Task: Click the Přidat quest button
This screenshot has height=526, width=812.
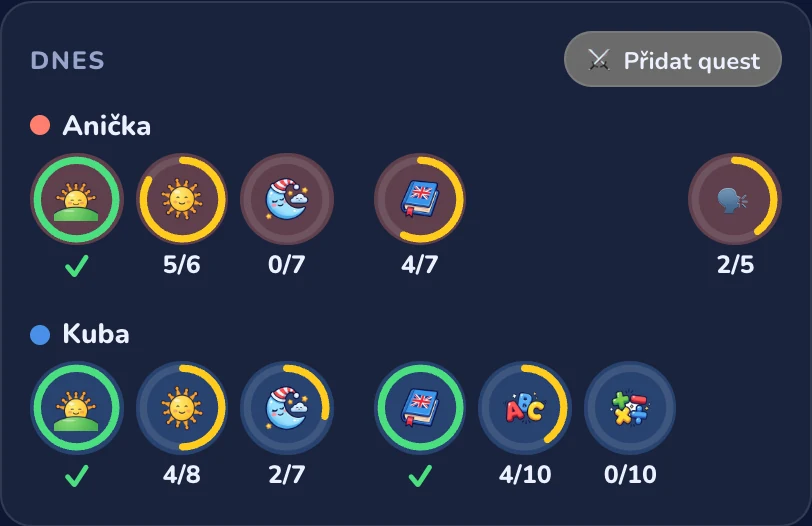Action: tap(673, 59)
